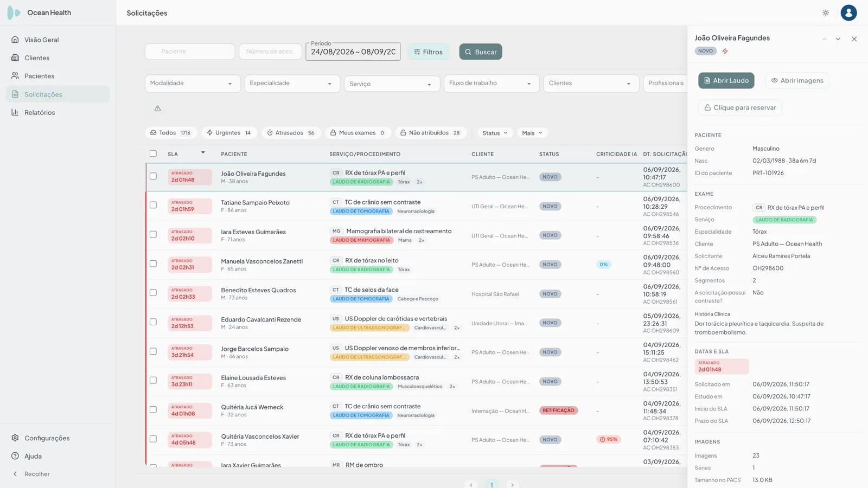Screen dimensions: 868x488
Task: Expand the Modalidade dropdown
Action: point(193,84)
